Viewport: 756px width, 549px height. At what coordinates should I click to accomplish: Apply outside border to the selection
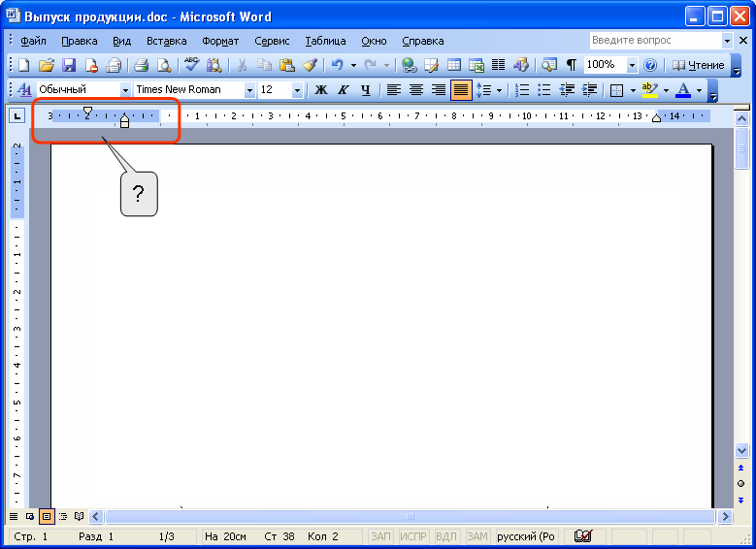[x=616, y=90]
